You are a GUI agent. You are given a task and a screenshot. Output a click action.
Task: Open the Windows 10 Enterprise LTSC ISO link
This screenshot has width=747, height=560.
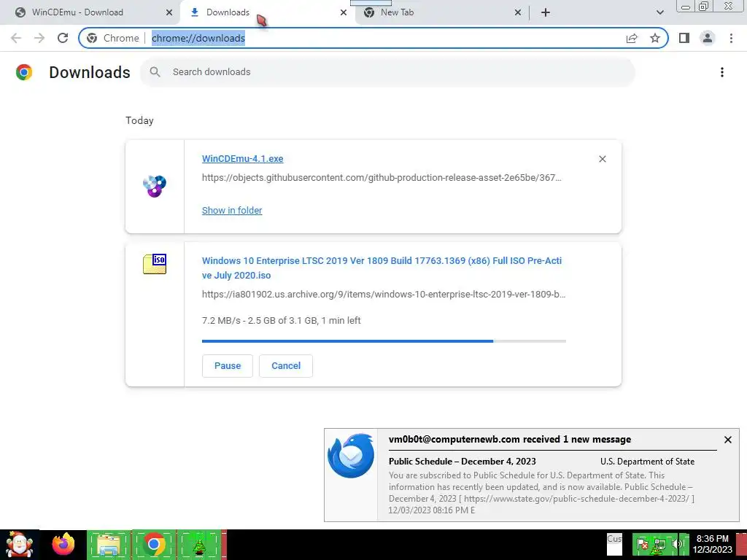(x=382, y=268)
